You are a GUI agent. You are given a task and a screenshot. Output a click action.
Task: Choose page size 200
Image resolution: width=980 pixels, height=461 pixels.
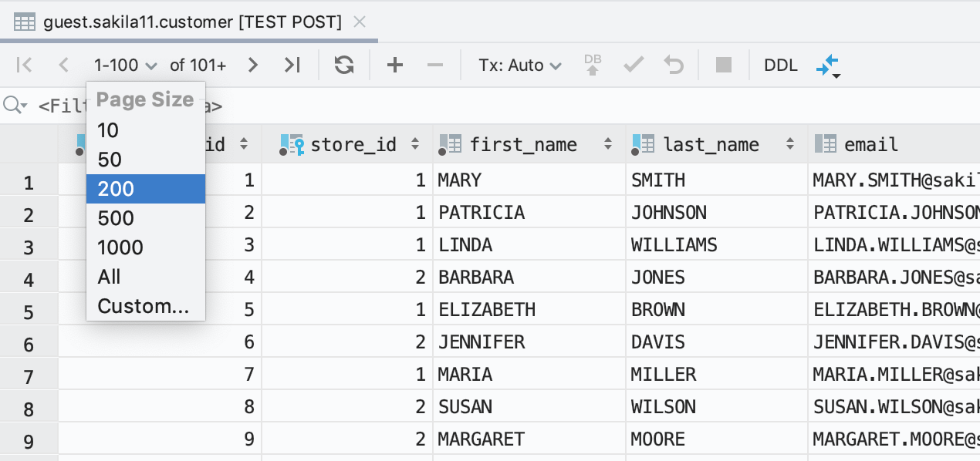[x=146, y=189]
